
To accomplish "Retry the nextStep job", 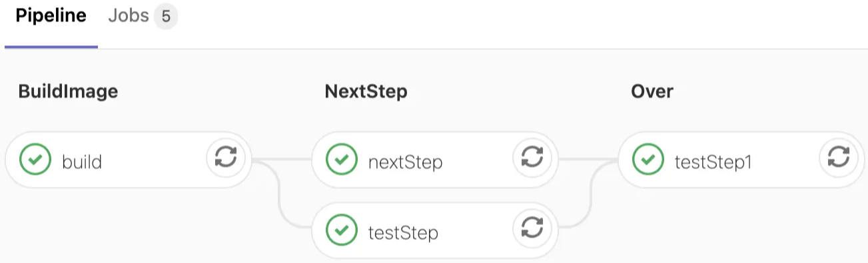I will pos(532,159).
